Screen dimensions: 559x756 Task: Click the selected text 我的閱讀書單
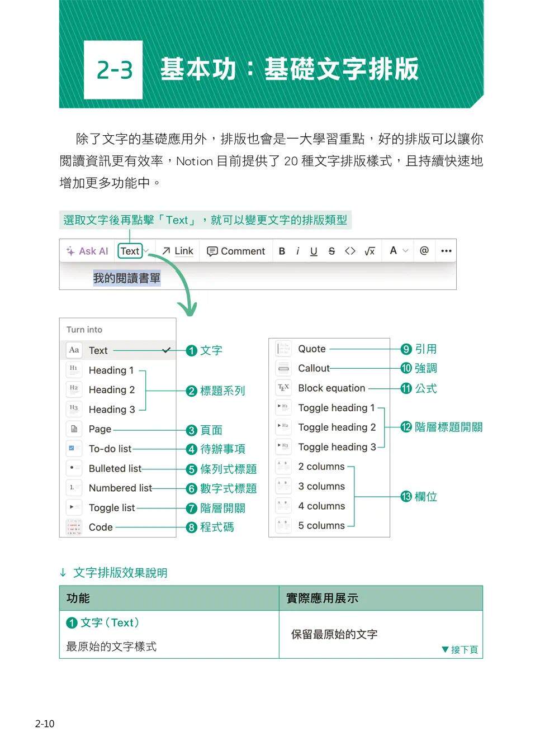[127, 278]
